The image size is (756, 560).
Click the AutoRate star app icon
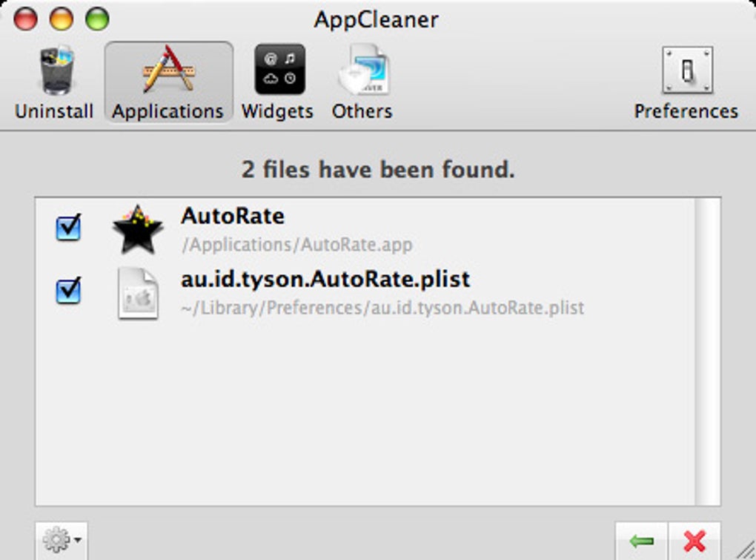[x=137, y=229]
